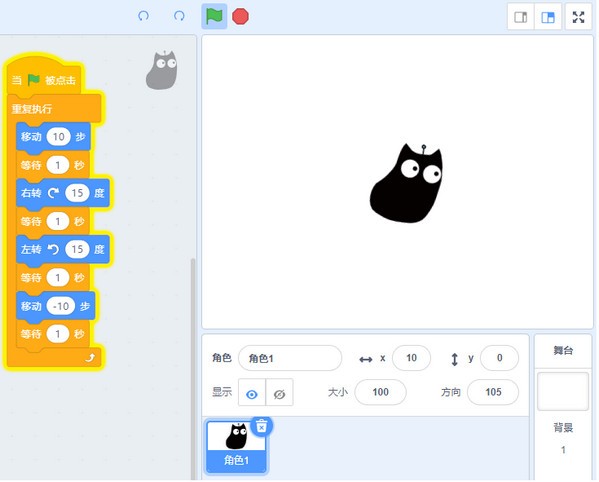Click the 15 value in 左转 block
The height and width of the screenshot is (482, 599).
(77, 250)
